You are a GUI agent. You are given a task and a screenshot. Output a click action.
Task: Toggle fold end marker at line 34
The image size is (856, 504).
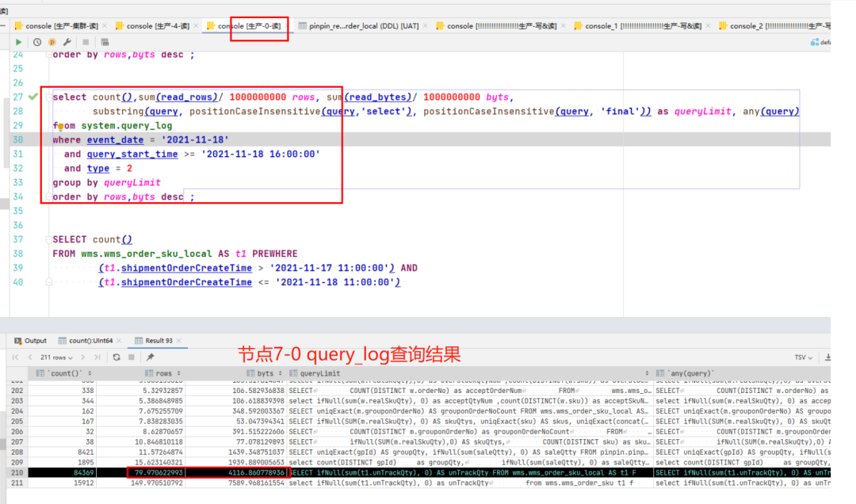(x=48, y=197)
